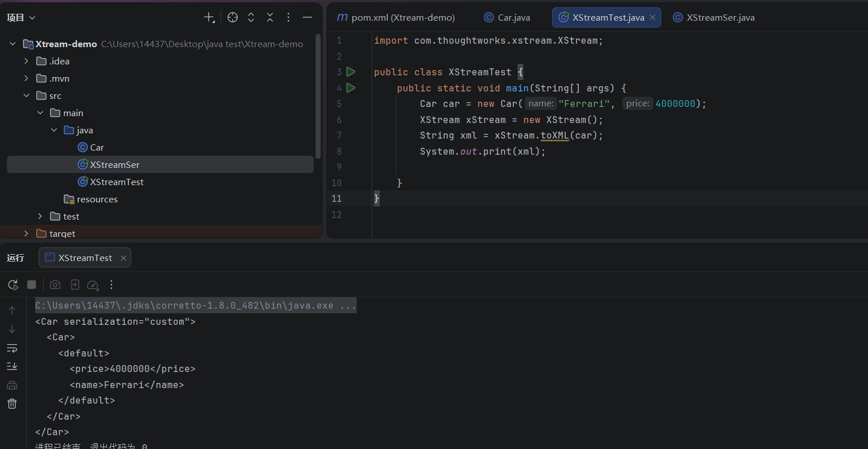This screenshot has height=449, width=868.
Task: Click the print console output icon
Action: [12, 385]
